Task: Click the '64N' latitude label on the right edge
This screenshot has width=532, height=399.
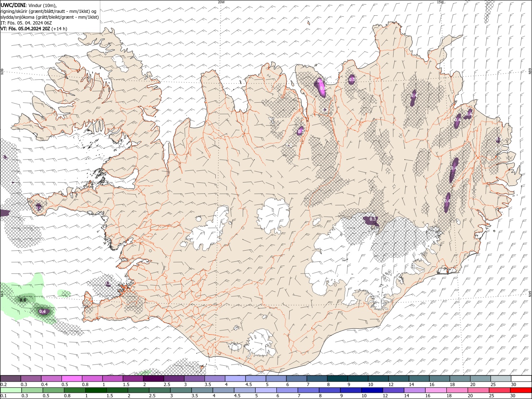Action: (530, 293)
